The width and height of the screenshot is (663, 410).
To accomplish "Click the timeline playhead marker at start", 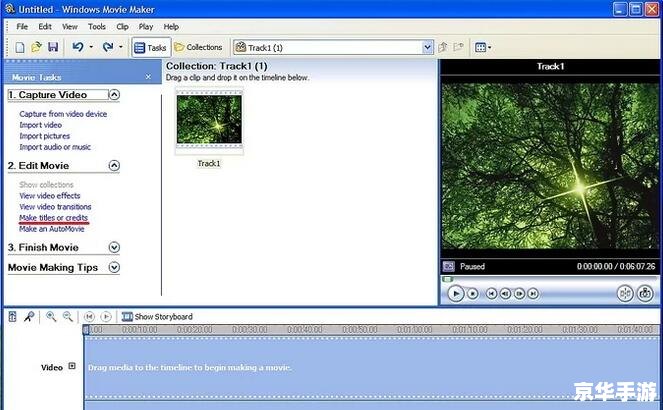I will click(x=86, y=330).
